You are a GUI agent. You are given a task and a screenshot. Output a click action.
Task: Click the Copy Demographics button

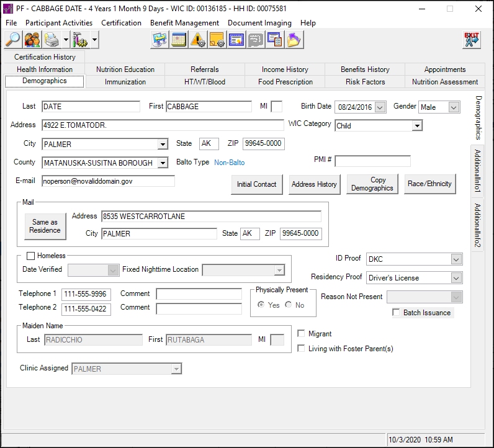372,184
